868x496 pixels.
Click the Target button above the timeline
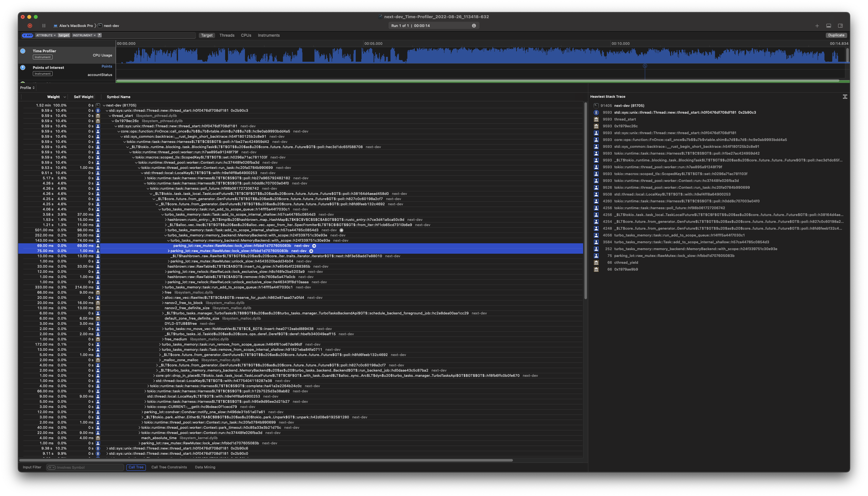click(207, 35)
